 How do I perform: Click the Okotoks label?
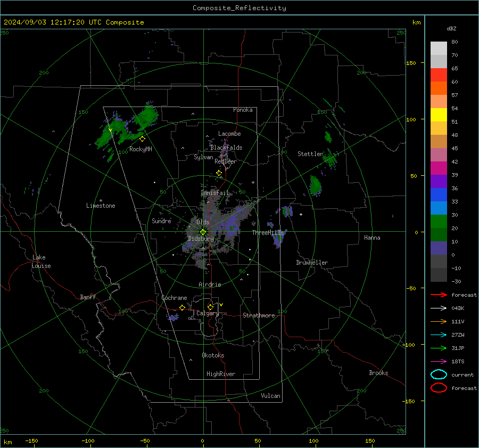click(213, 355)
